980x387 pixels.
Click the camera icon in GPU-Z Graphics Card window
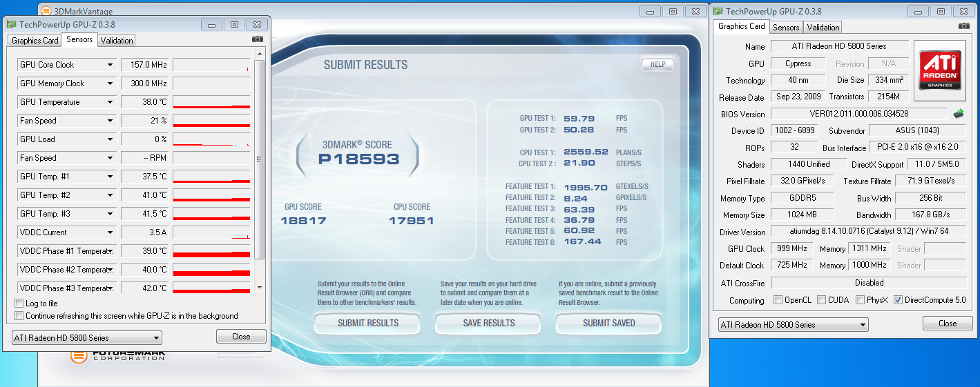pyautogui.click(x=964, y=26)
